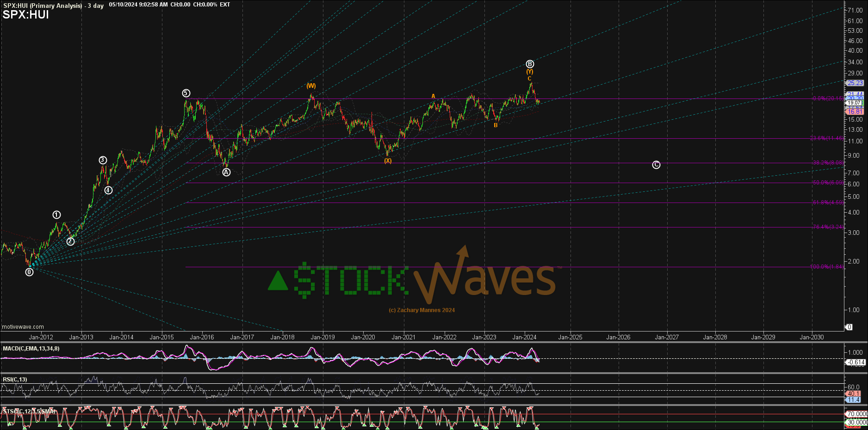Click the 1.000 MACD axis level
Screen dimensions: 868x430
pos(855,352)
